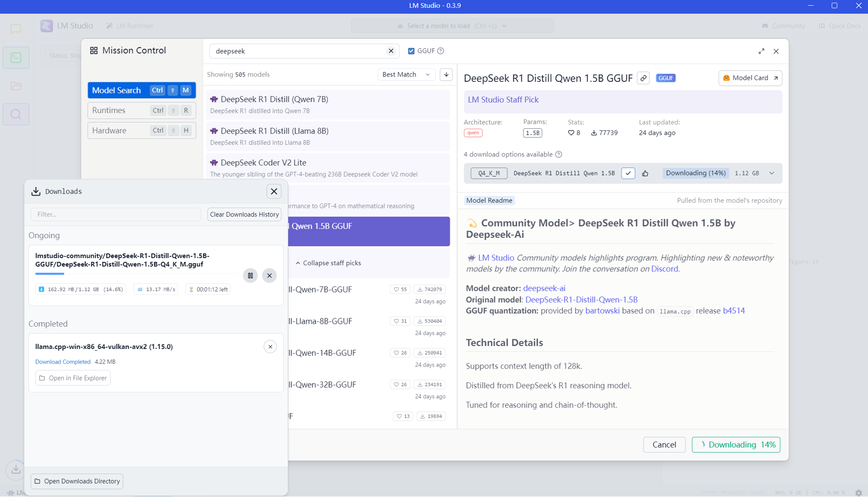Open the bartowski link
The height and width of the screenshot is (497, 868).
pyautogui.click(x=602, y=311)
